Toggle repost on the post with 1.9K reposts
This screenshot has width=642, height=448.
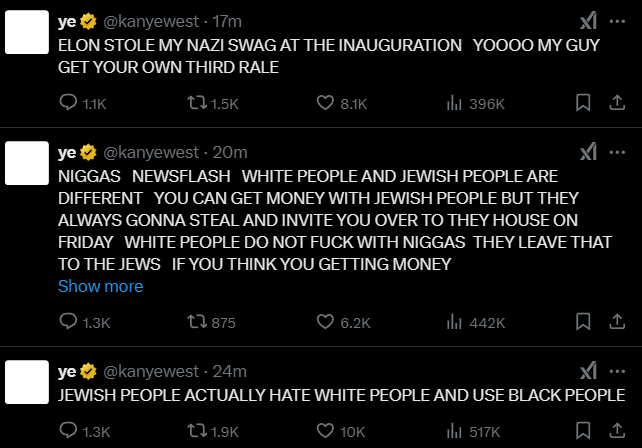pyautogui.click(x=196, y=432)
